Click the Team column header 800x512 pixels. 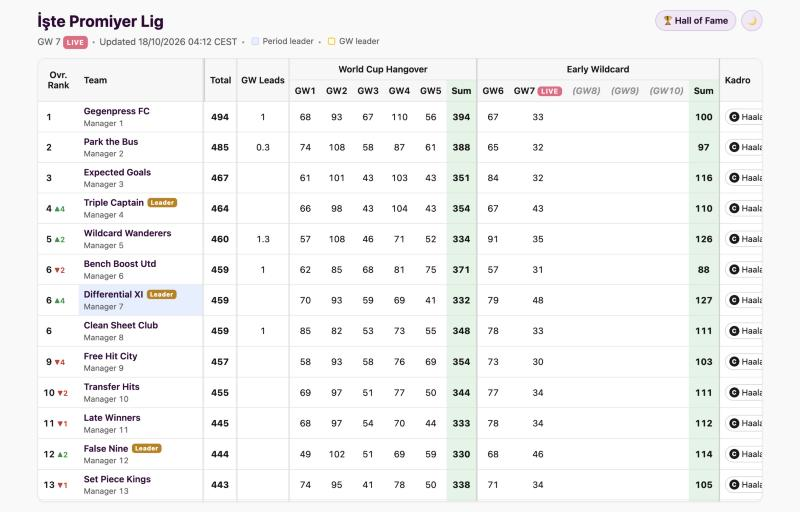click(x=95, y=80)
